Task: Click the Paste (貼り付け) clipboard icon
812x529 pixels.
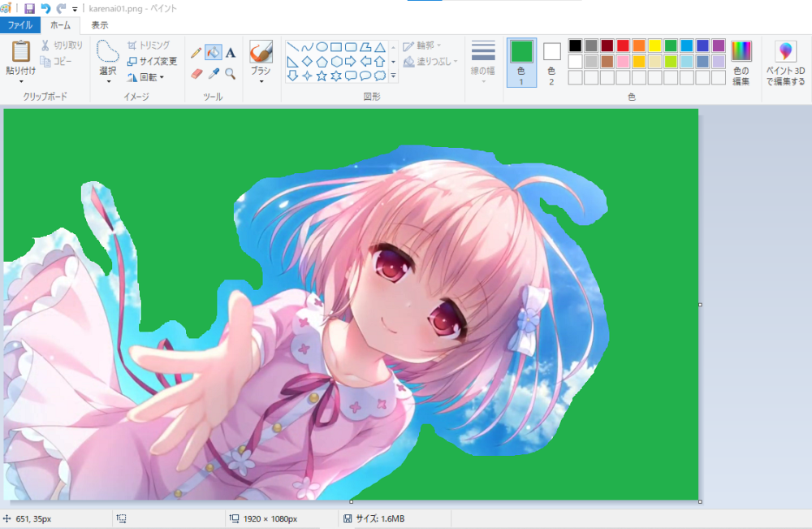Action: point(21,51)
